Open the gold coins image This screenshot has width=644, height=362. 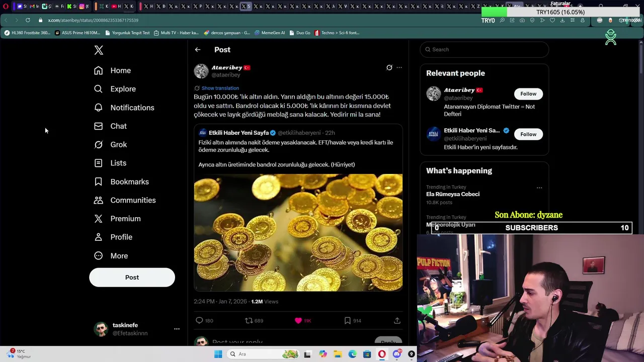point(298,232)
